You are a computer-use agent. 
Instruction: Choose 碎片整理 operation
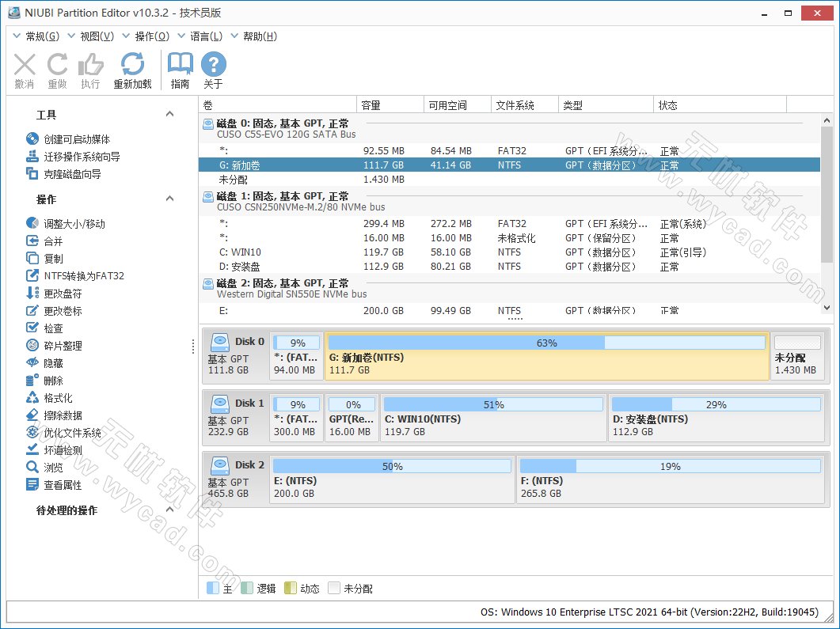coord(54,345)
